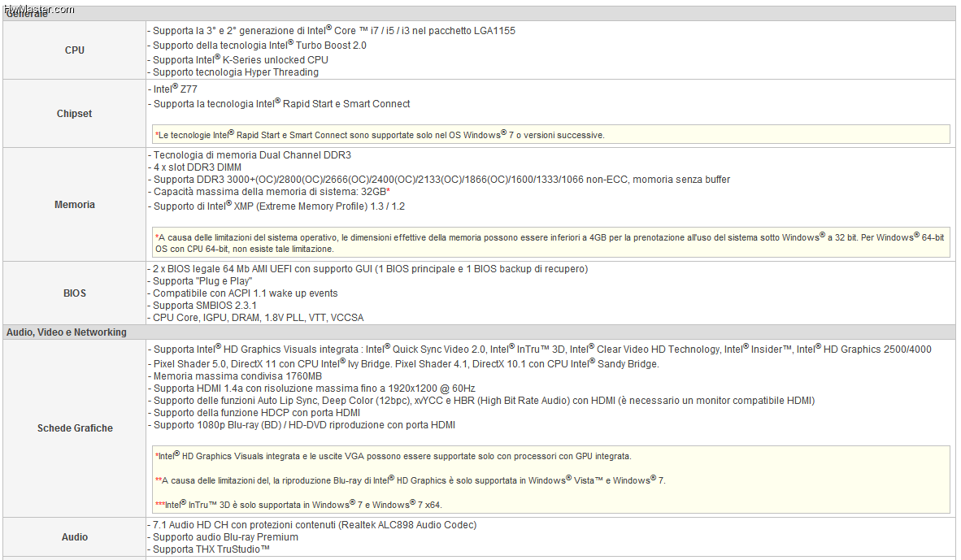Click the Memoria row label
Image resolution: width=961 pixels, height=560 pixels.
click(x=74, y=205)
